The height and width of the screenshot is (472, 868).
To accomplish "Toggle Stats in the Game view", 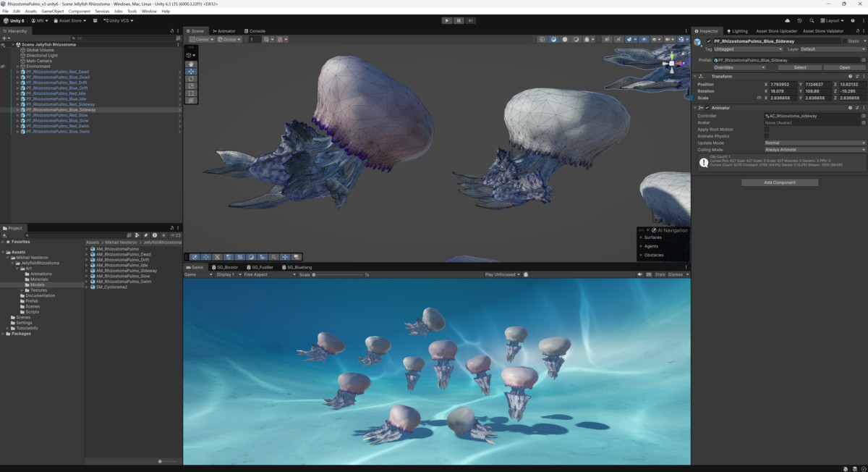I will click(x=660, y=274).
